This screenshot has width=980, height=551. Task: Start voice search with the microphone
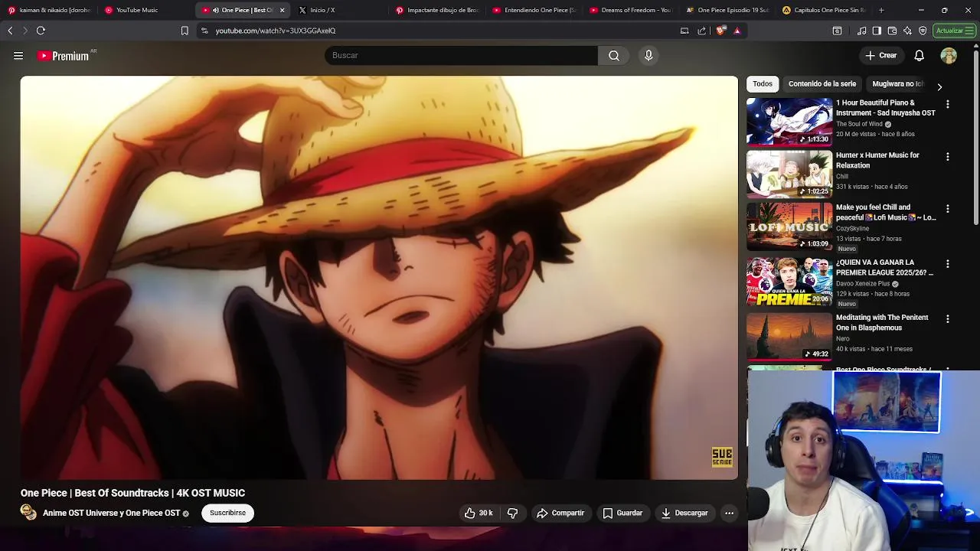click(648, 56)
